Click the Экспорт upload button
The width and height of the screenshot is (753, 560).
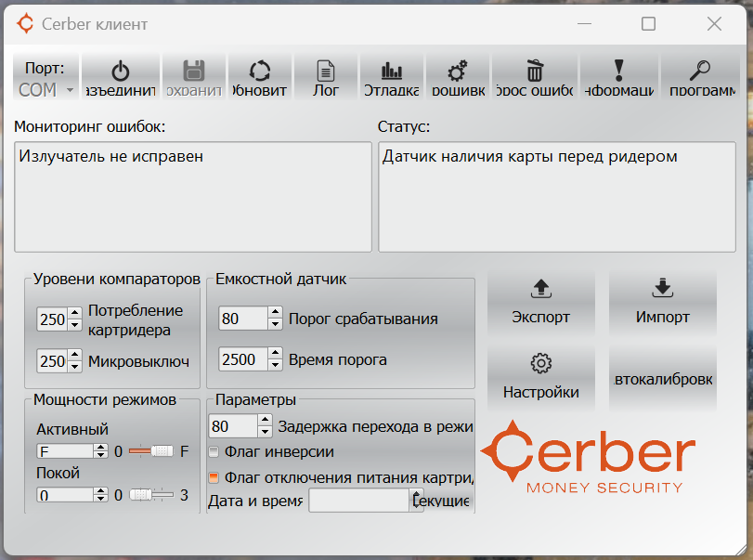click(x=541, y=303)
